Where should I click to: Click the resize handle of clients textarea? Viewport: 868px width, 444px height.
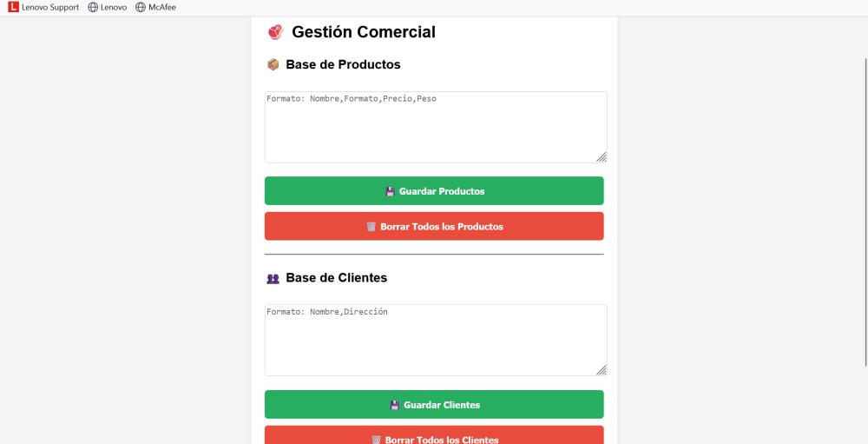[x=602, y=370]
